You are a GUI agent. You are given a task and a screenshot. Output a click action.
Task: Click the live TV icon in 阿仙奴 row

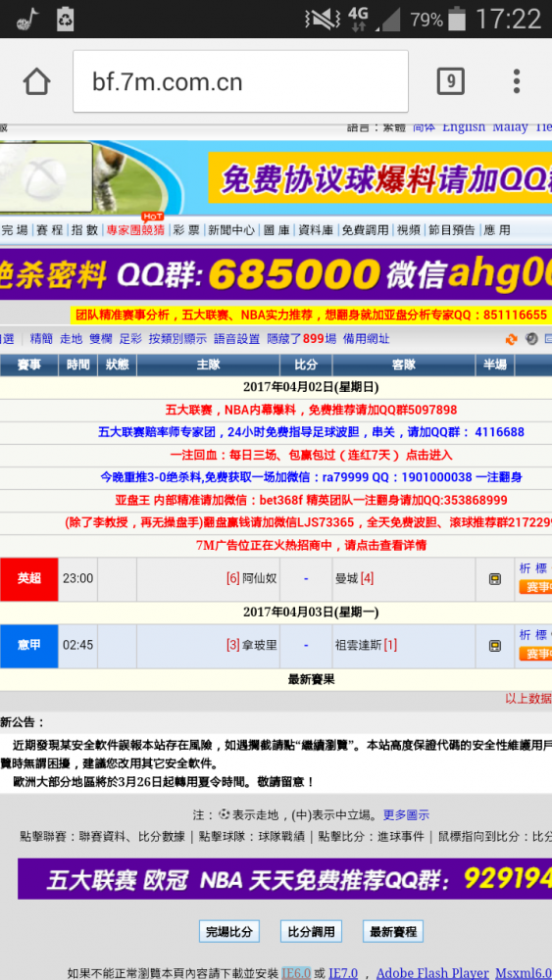tap(494, 579)
